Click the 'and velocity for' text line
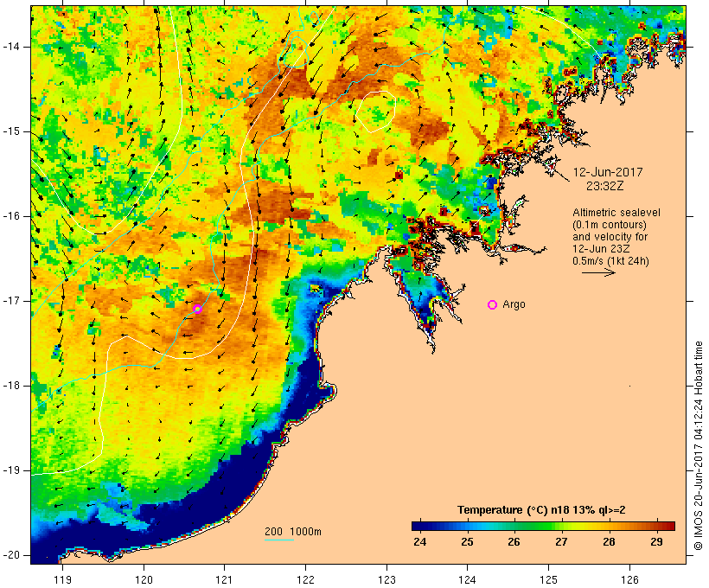Screen dimensions: 709x588 [610, 237]
